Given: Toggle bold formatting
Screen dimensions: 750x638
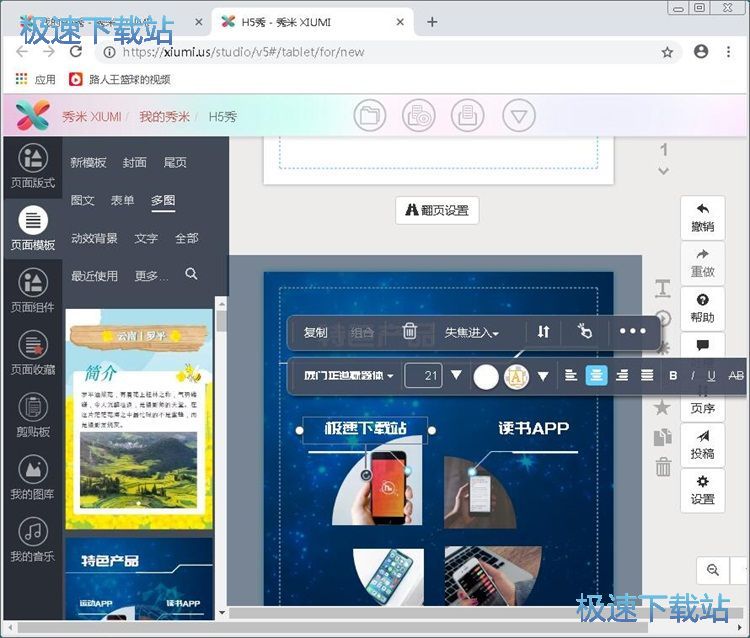Looking at the screenshot, I should (x=673, y=376).
